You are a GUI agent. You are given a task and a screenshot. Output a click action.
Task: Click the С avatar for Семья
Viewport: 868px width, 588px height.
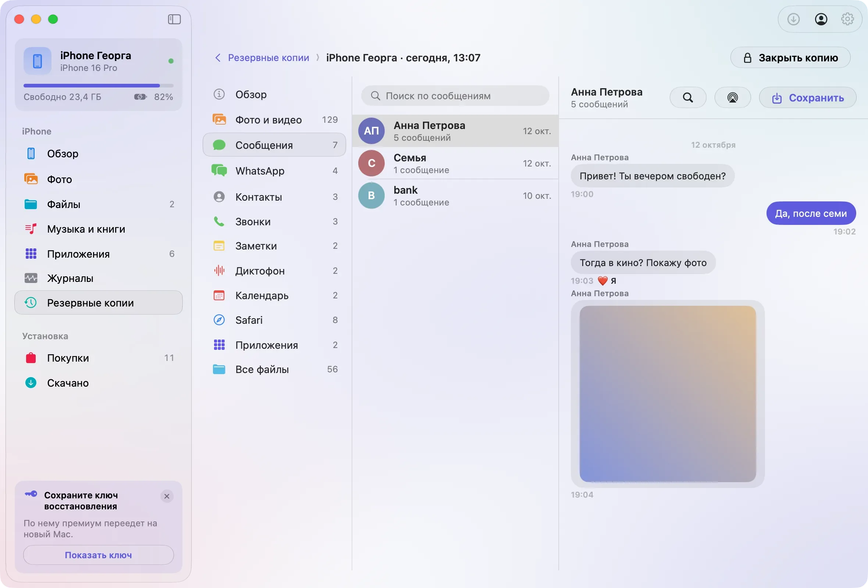pos(371,163)
